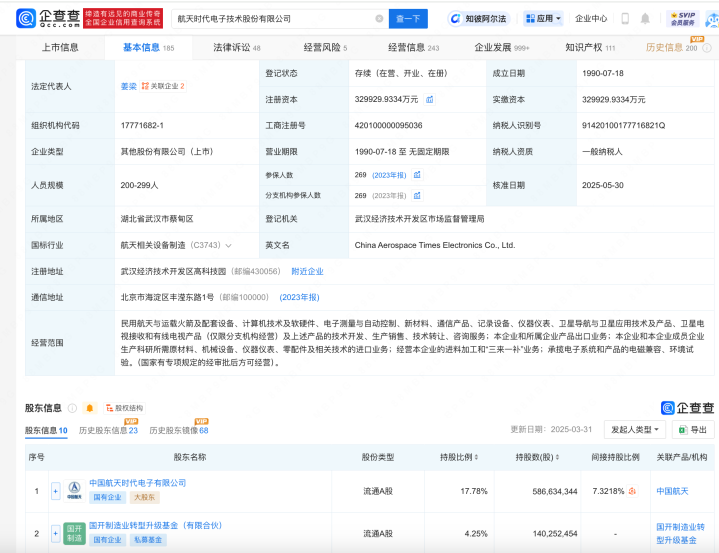Open 附近企业 link by registered address
The image size is (719, 553).
click(307, 271)
